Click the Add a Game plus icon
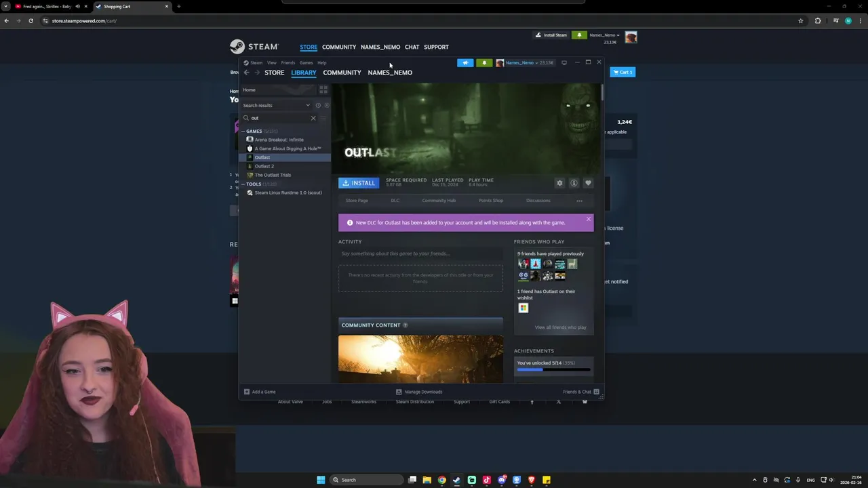The width and height of the screenshot is (868, 488). [x=247, y=392]
